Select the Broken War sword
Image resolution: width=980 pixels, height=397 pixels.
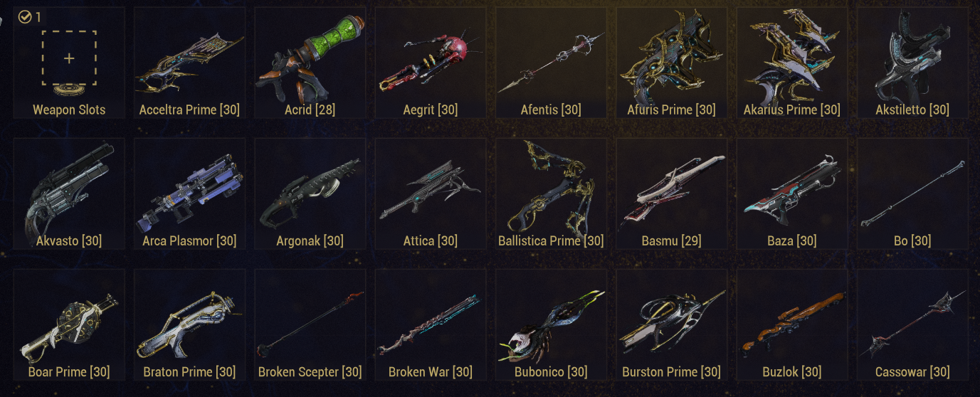(431, 324)
